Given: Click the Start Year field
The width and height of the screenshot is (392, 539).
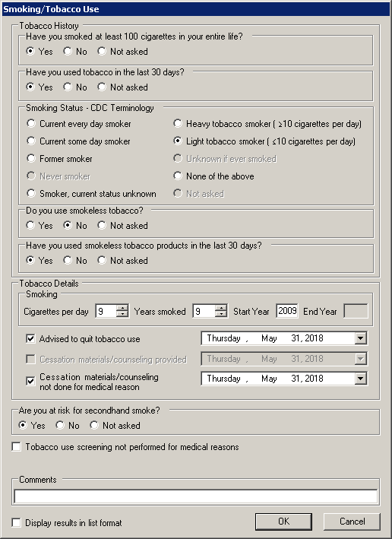Looking at the screenshot, I should point(287,311).
